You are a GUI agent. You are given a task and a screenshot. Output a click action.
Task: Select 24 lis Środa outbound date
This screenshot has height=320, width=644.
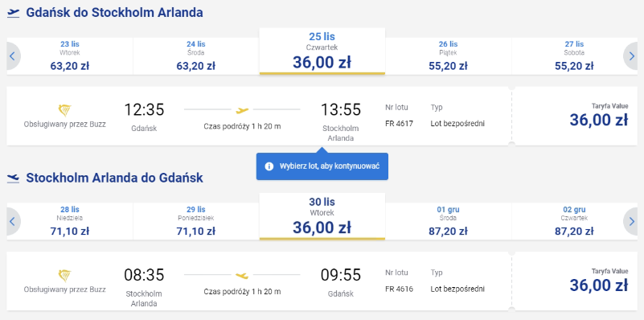[x=196, y=56]
